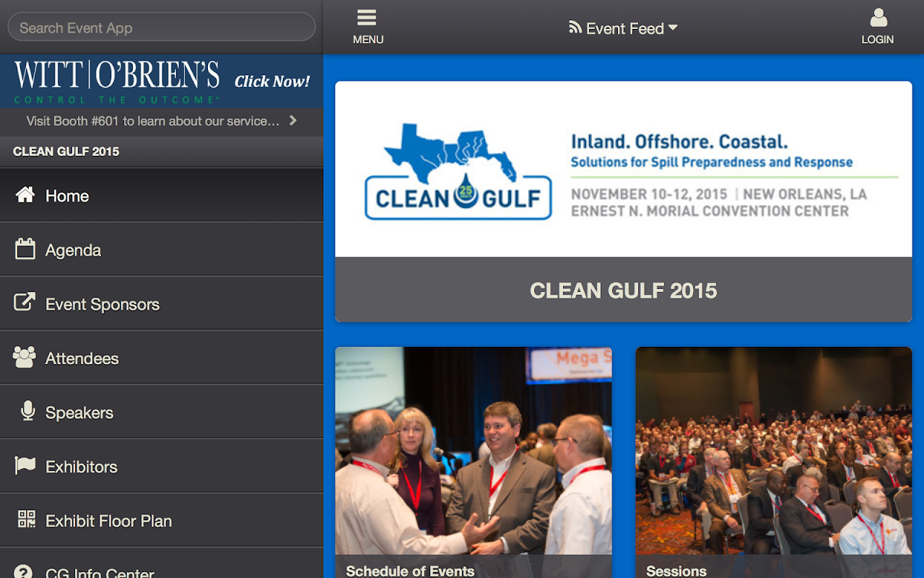Open the hamburger MENU icon

[367, 17]
